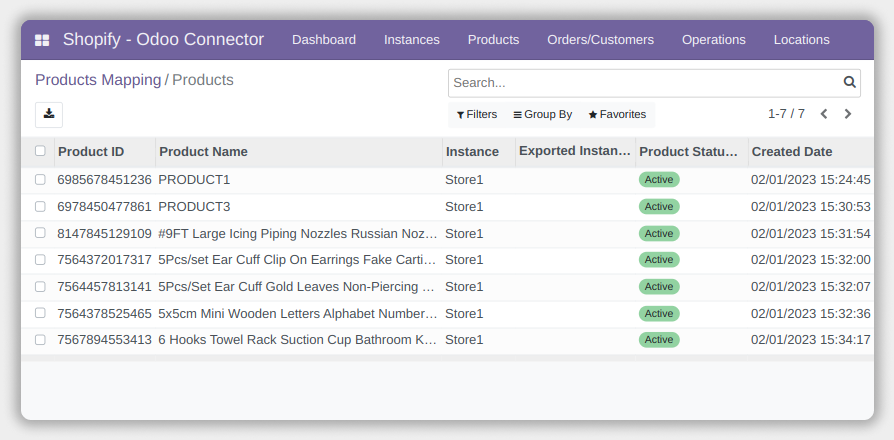The height and width of the screenshot is (440, 894).
Task: Sort by Instance column header
Action: (479, 152)
